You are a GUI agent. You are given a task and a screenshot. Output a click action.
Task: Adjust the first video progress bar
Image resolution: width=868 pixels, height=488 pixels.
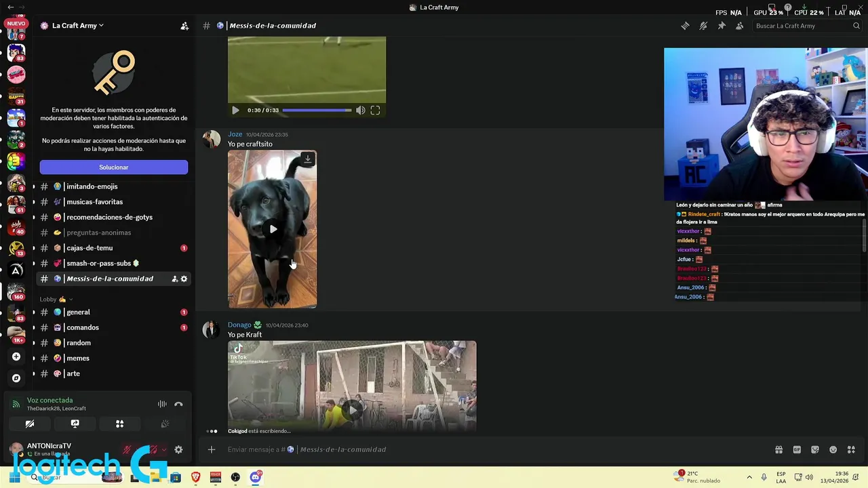tap(317, 110)
